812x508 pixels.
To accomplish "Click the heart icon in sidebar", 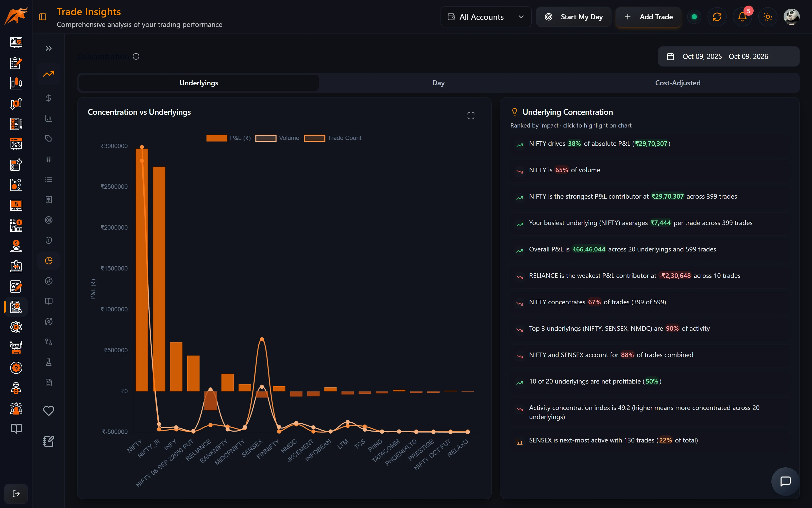I will click(49, 410).
